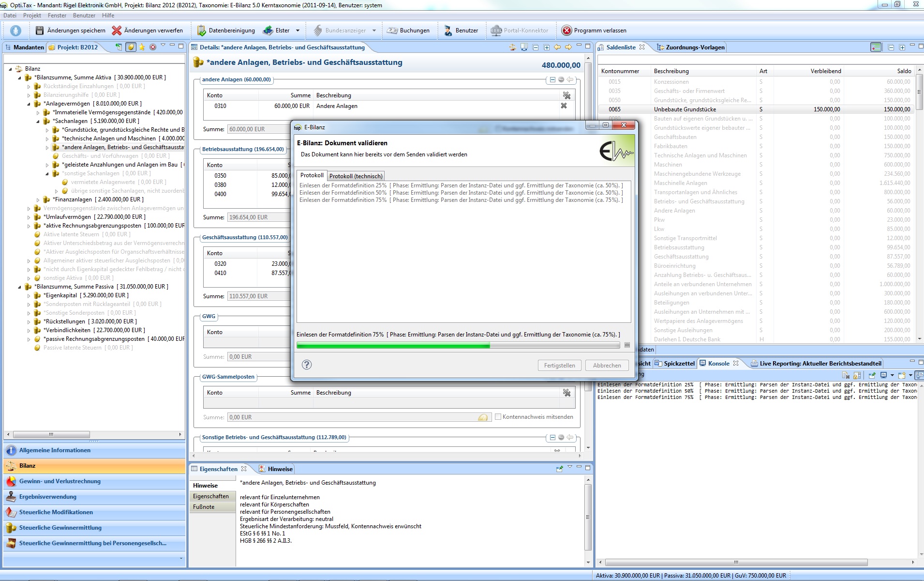Collapse Sonstige Betriebs- und Geschäftsausstattung section

(x=552, y=437)
